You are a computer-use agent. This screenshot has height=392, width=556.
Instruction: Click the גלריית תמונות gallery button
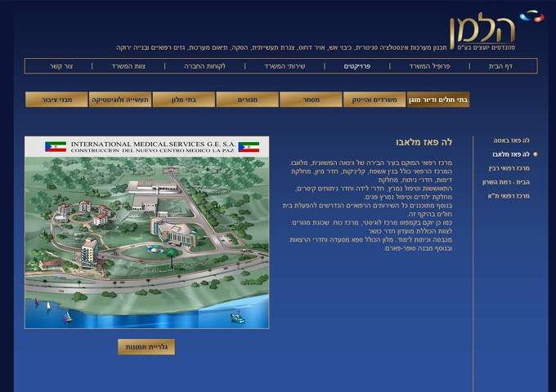tap(146, 346)
